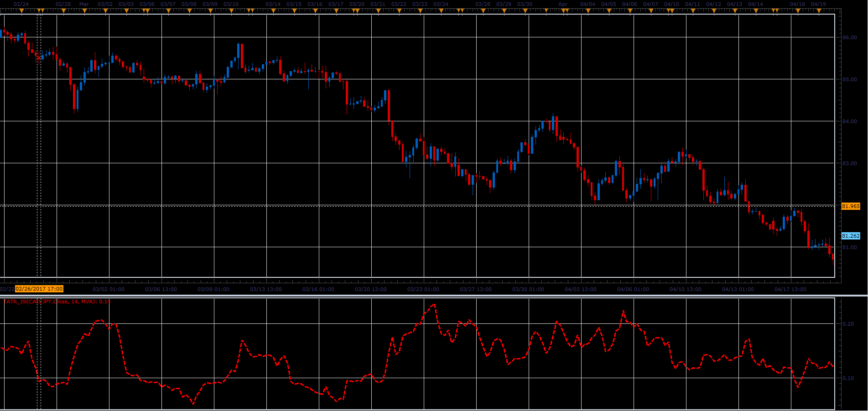Click the orange 02/26/2017 17:00 date tag
Screen dimensions: 868x411
(x=39, y=289)
